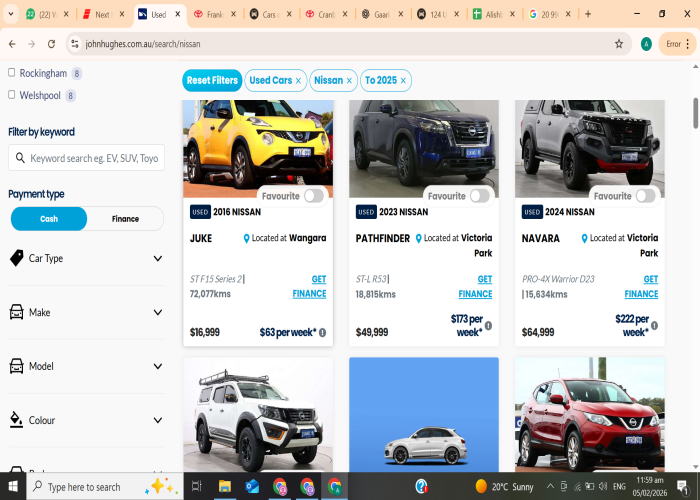Open the blue Pathfinder photo
The image size is (700, 500).
click(424, 149)
